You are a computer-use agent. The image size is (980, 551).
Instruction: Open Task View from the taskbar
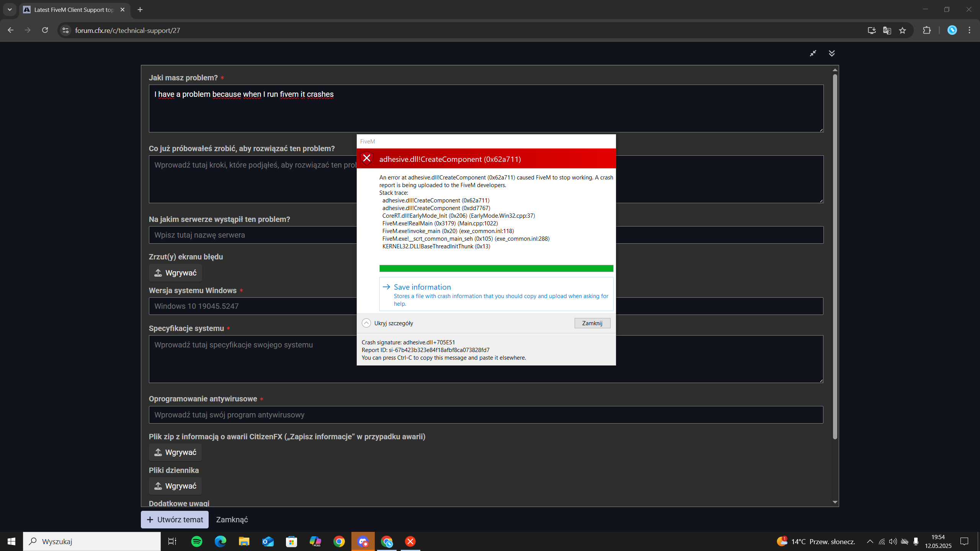click(172, 541)
